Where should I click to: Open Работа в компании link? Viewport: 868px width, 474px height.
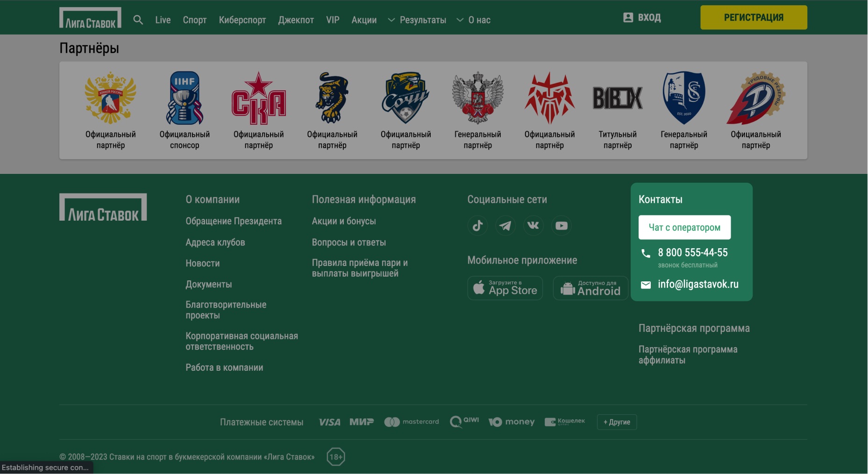click(224, 367)
